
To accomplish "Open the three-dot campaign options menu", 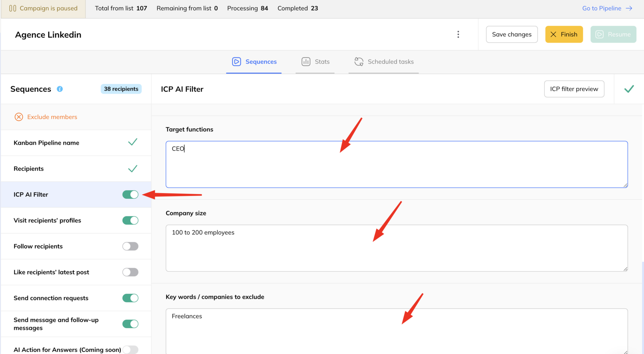I will click(458, 34).
